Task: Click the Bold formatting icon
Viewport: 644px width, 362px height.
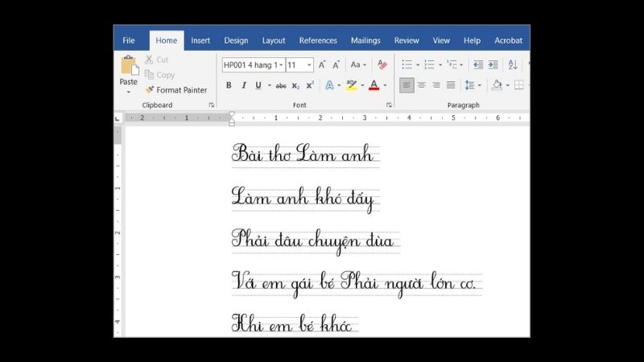Action: [x=229, y=85]
